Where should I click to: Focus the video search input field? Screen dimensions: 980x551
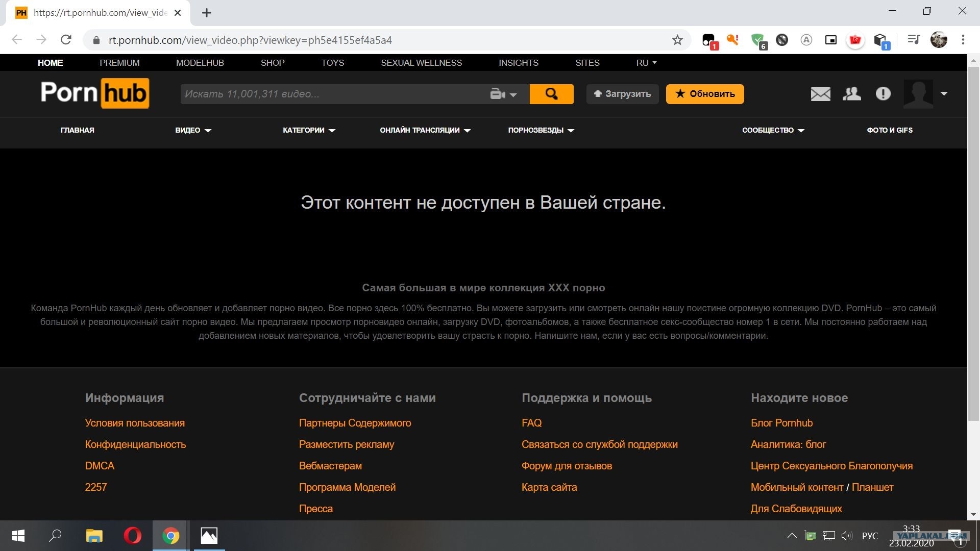[332, 94]
